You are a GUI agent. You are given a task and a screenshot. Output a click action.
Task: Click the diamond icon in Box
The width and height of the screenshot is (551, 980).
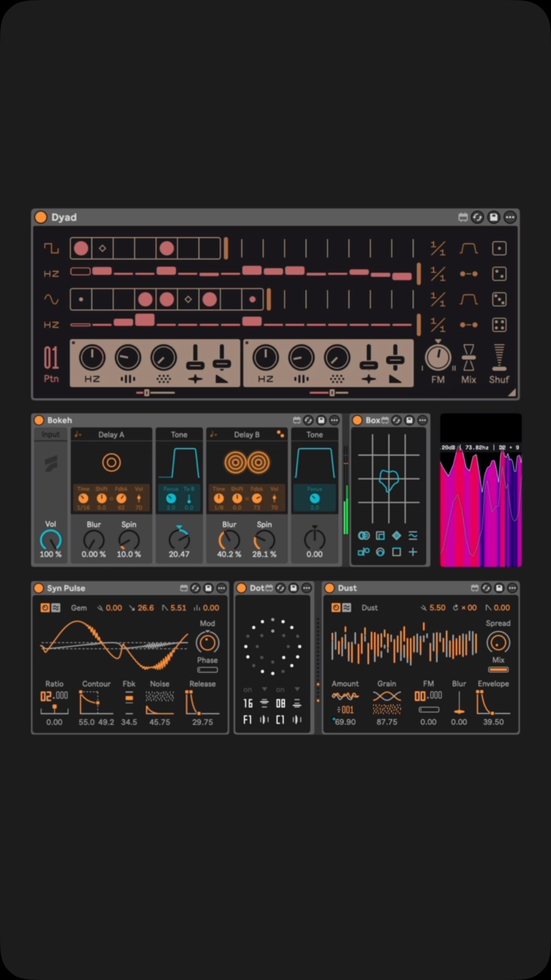coord(396,535)
